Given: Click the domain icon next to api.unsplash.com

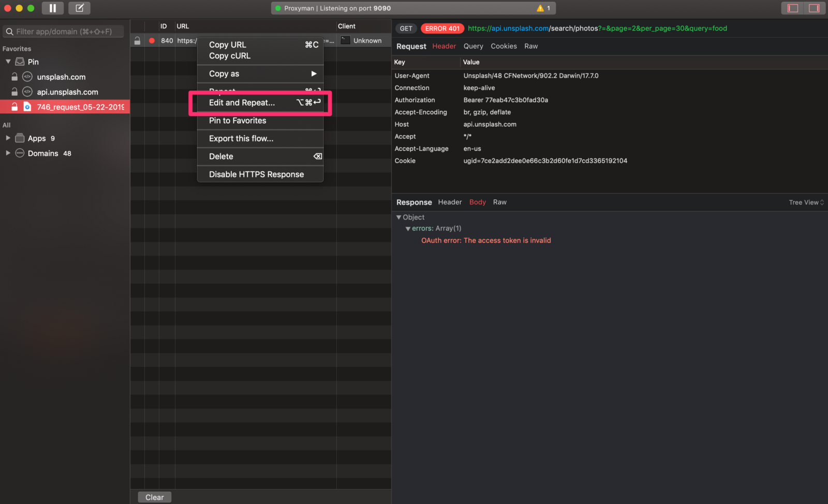Looking at the screenshot, I should pyautogui.click(x=27, y=92).
